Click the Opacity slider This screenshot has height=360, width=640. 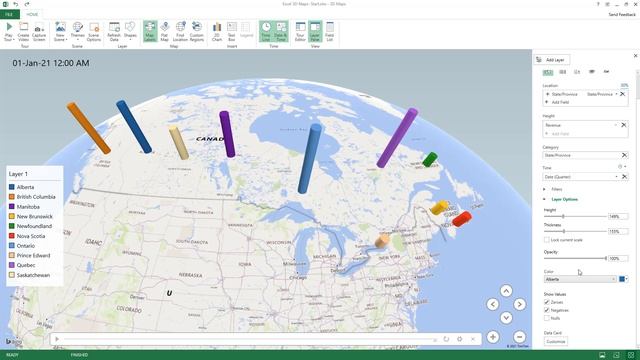pyautogui.click(x=575, y=258)
